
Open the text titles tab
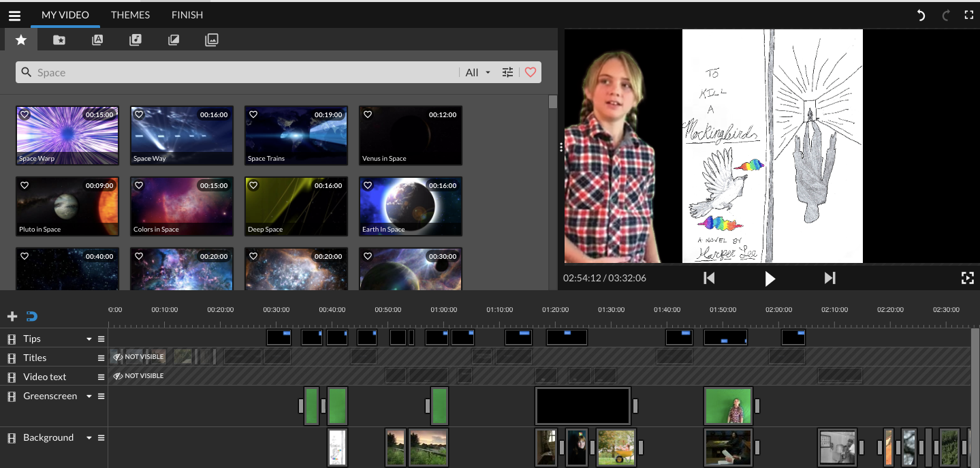(x=97, y=40)
